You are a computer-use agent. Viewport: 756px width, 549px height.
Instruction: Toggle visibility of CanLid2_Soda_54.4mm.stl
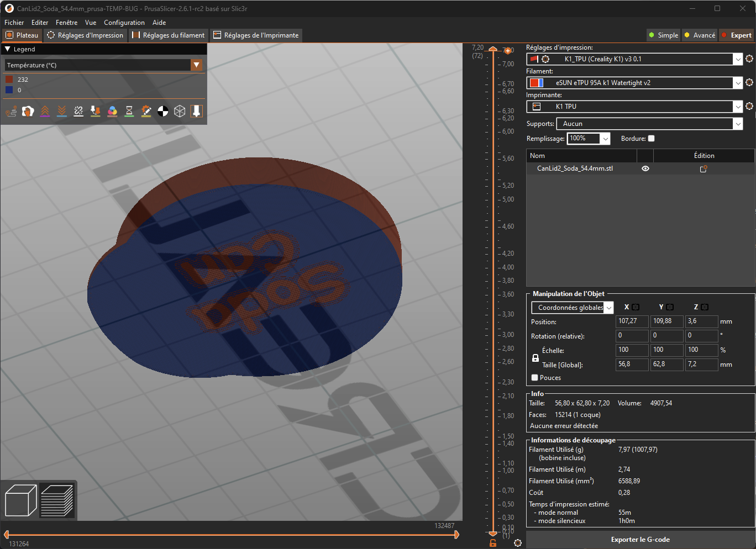645,168
